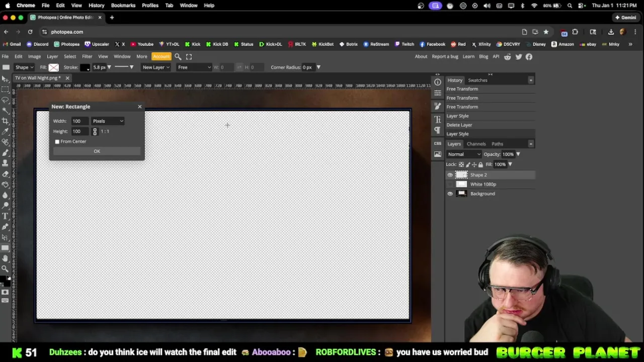The width and height of the screenshot is (644, 362).
Task: Open Photopea's Twitter page icon
Action: click(x=519, y=57)
